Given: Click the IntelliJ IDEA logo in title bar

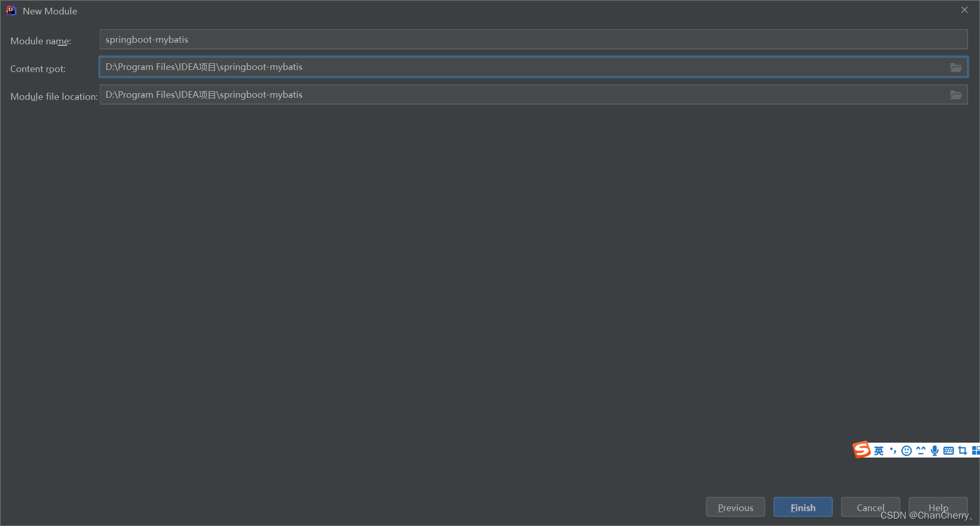Looking at the screenshot, I should pyautogui.click(x=11, y=11).
